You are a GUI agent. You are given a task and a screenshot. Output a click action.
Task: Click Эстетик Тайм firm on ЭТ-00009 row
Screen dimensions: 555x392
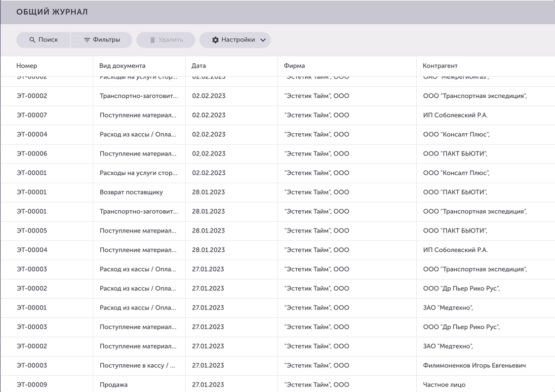point(317,385)
